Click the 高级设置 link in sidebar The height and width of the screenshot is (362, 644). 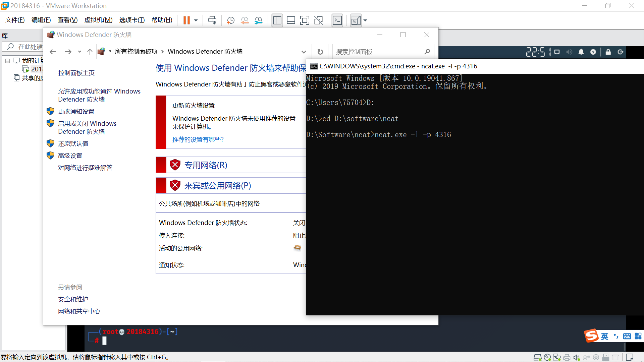[70, 156]
